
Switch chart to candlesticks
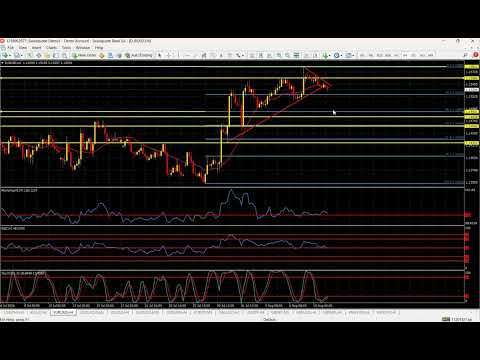point(261,55)
